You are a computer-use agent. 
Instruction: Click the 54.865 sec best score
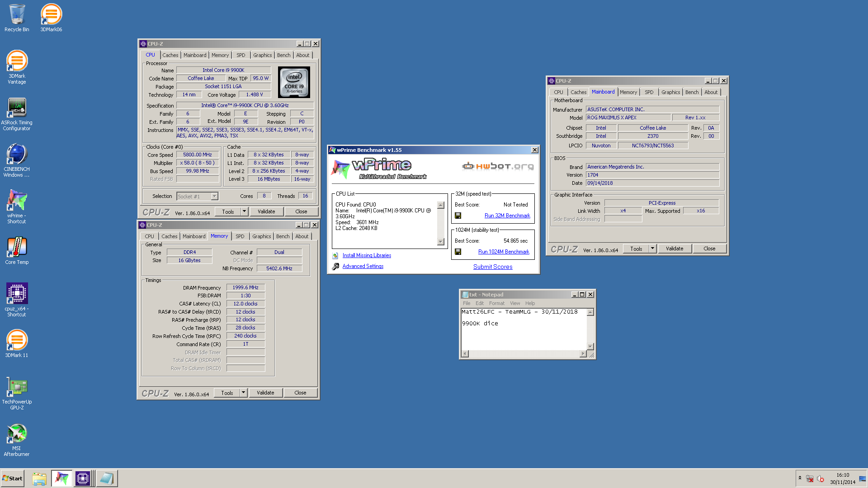tap(515, 241)
